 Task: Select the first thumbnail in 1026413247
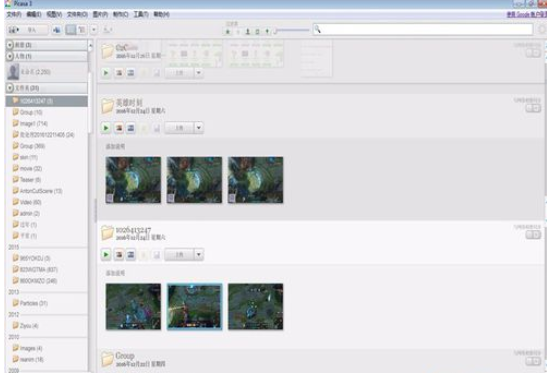click(133, 307)
